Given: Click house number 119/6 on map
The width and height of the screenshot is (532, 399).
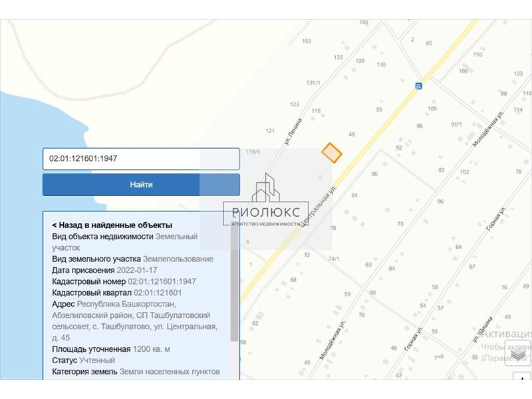Looking at the screenshot, I should point(253,152).
